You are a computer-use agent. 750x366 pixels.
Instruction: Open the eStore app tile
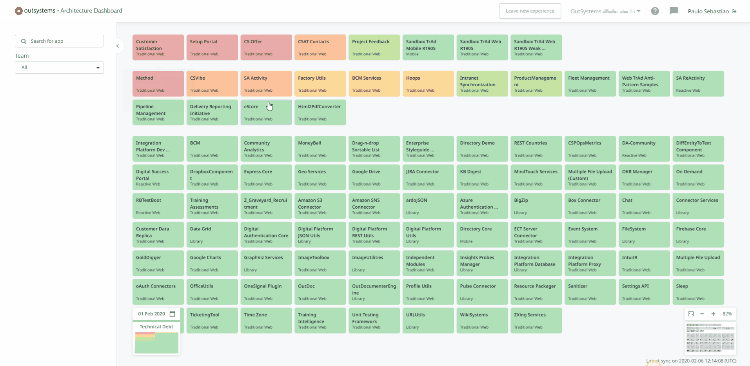266,112
